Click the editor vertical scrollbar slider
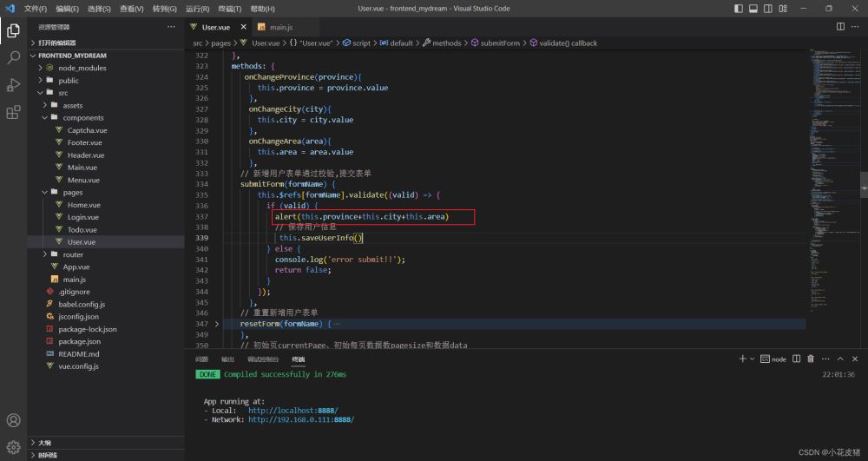 (x=864, y=184)
